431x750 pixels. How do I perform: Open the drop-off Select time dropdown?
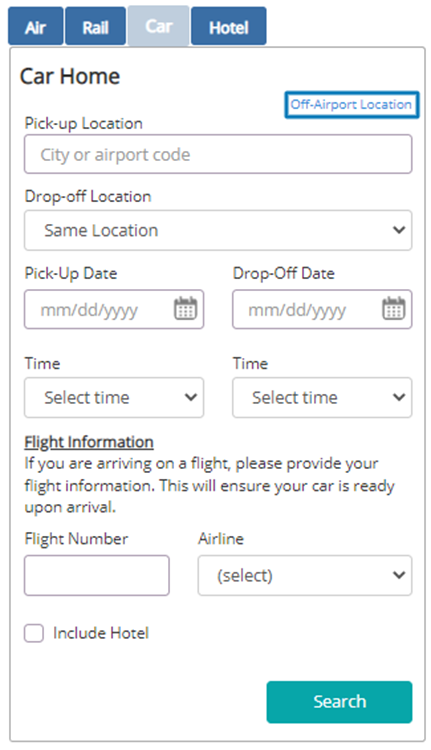click(322, 397)
